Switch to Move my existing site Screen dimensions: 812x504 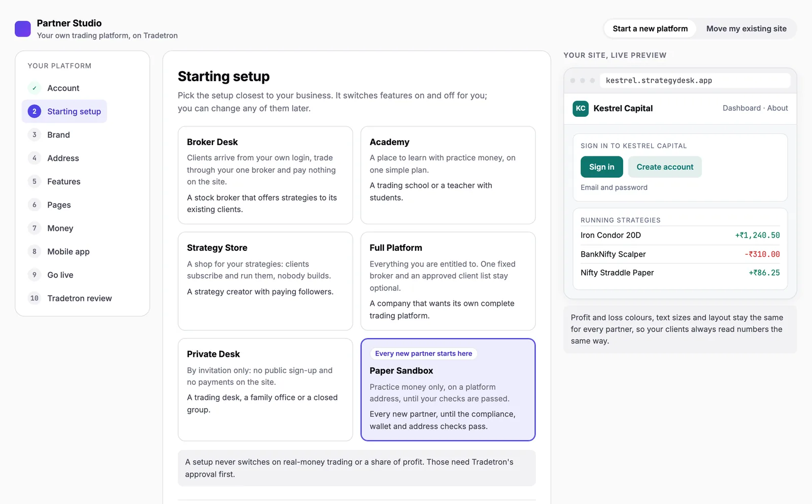[746, 29]
